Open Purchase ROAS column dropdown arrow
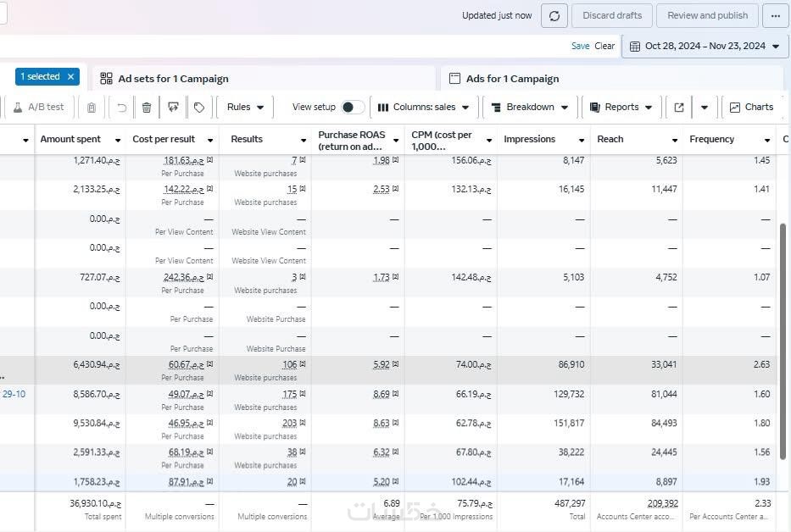 pos(396,140)
